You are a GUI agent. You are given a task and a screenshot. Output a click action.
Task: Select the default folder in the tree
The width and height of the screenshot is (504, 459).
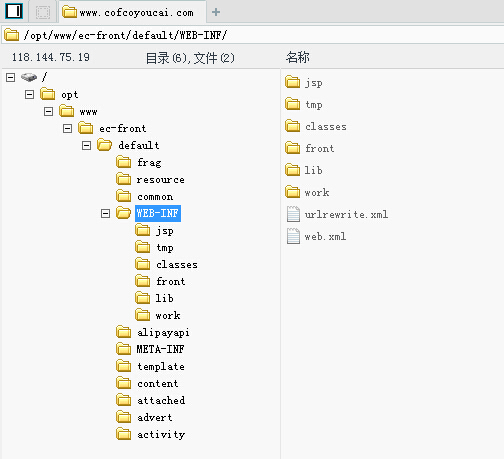point(139,146)
